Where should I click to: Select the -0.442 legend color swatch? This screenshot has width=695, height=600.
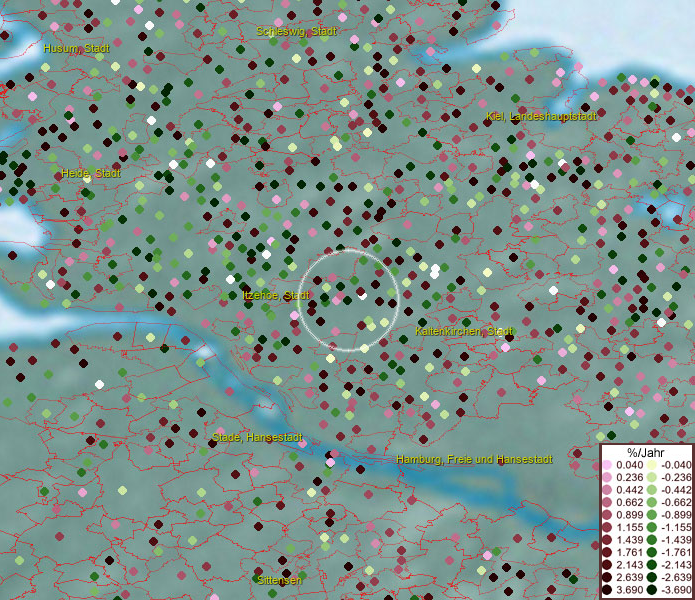(652, 490)
